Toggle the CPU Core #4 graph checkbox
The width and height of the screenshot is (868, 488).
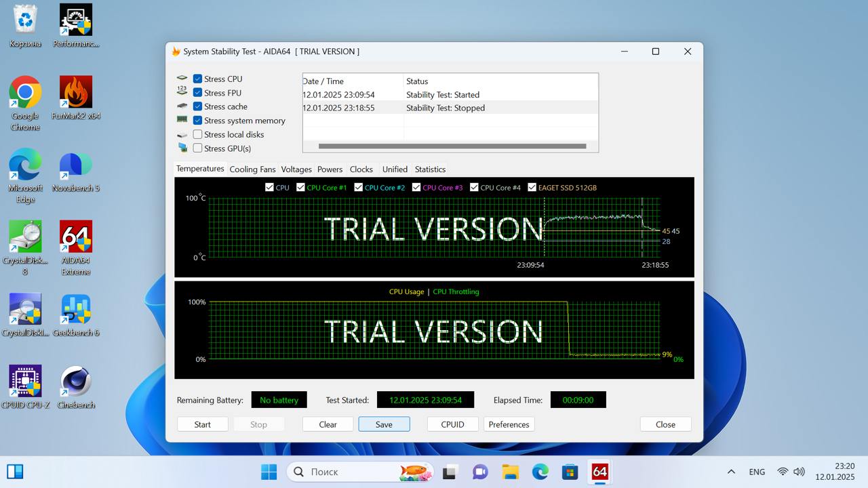click(x=474, y=188)
